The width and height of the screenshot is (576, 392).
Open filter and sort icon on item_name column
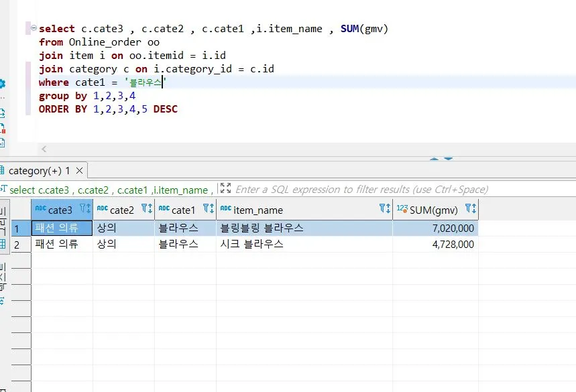pos(385,208)
